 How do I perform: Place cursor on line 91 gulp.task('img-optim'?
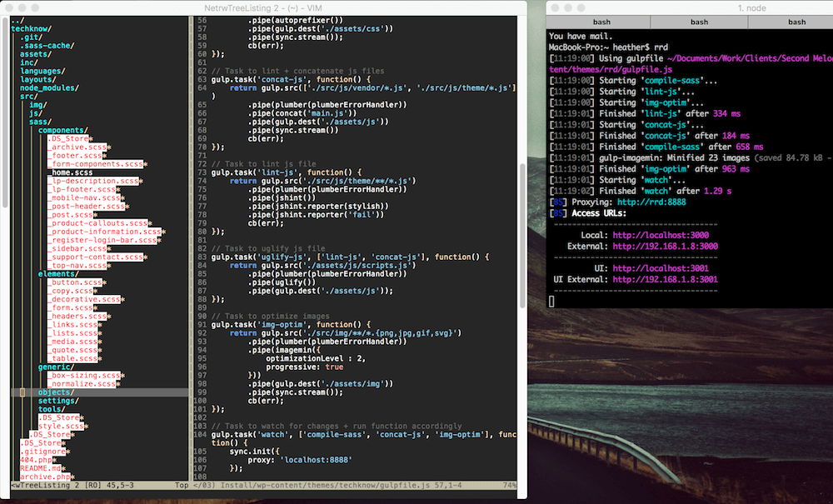point(291,325)
